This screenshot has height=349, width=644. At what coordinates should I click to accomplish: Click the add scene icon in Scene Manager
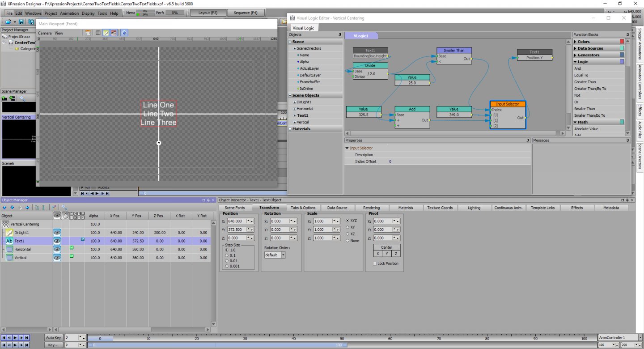click(4, 98)
